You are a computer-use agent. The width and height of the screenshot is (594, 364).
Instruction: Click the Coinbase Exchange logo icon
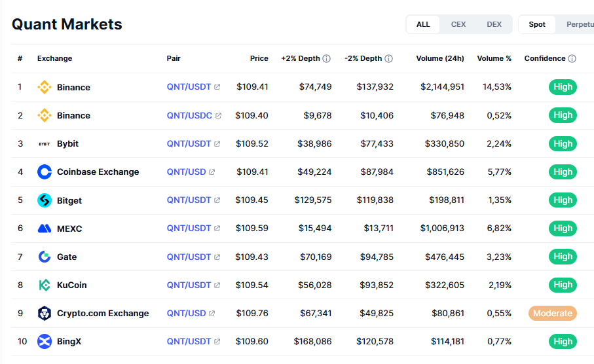click(45, 172)
